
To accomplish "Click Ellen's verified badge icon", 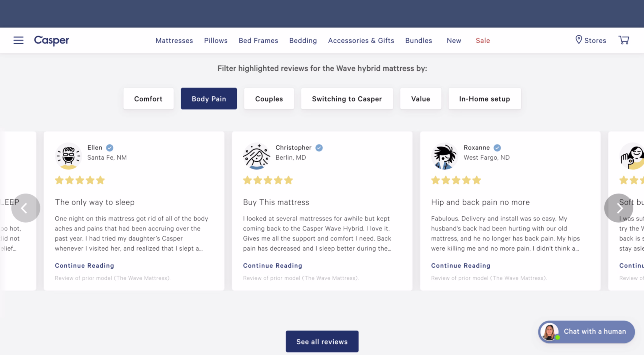I will pos(110,148).
